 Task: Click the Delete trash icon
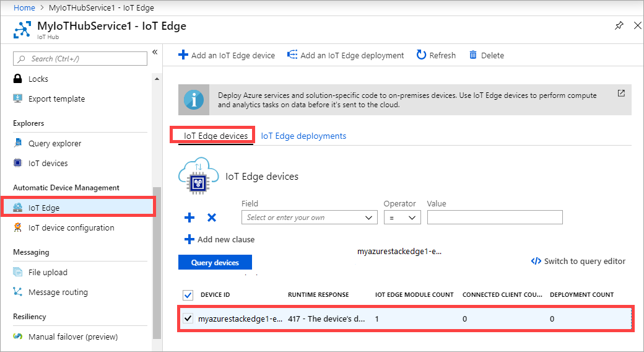pos(473,55)
